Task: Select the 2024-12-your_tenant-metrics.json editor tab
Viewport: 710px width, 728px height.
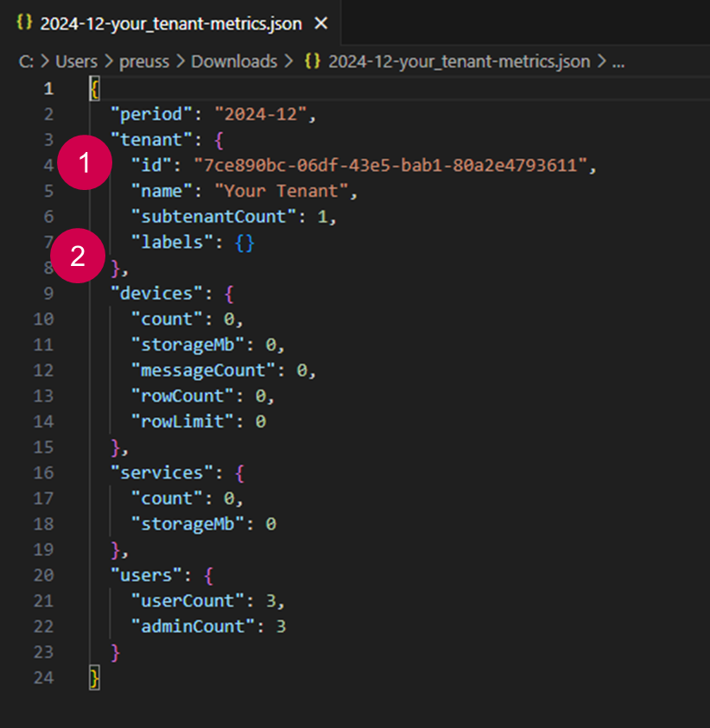Action: coord(171,23)
